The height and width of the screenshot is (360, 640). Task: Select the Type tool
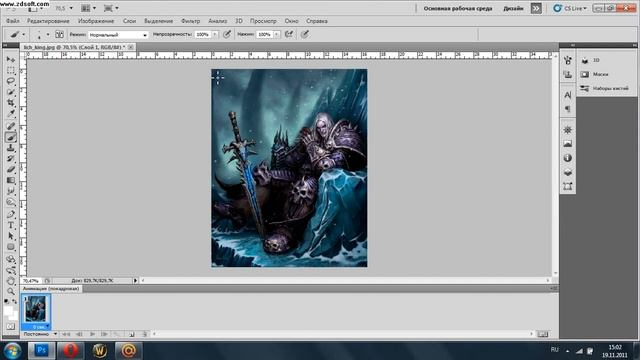point(11,225)
